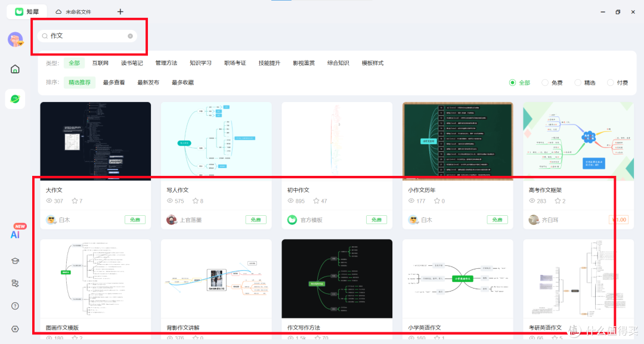Select the 付费 radio button
644x344 pixels.
611,82
